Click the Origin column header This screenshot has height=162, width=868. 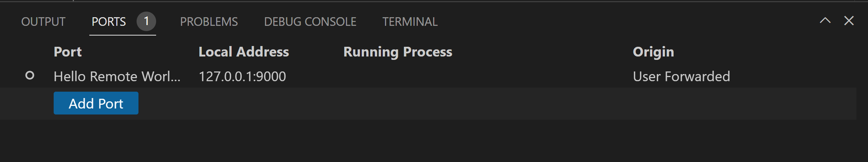coord(653,52)
